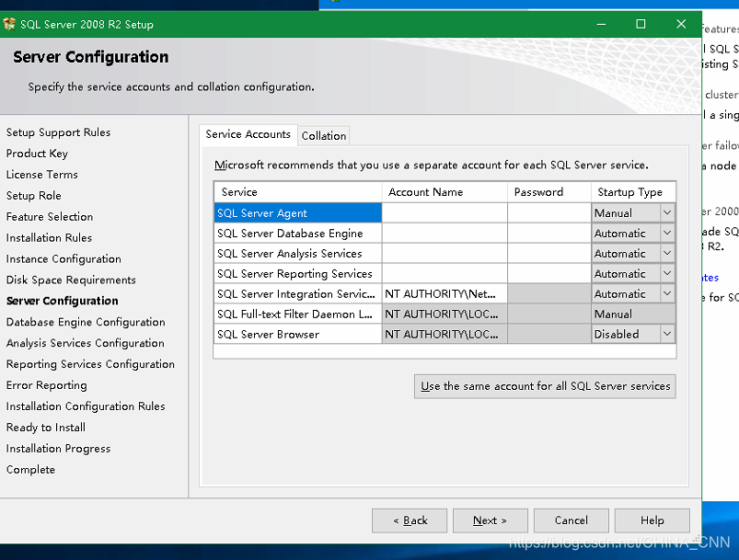Click the Startup Type column header
739x560 pixels.
[x=633, y=192]
